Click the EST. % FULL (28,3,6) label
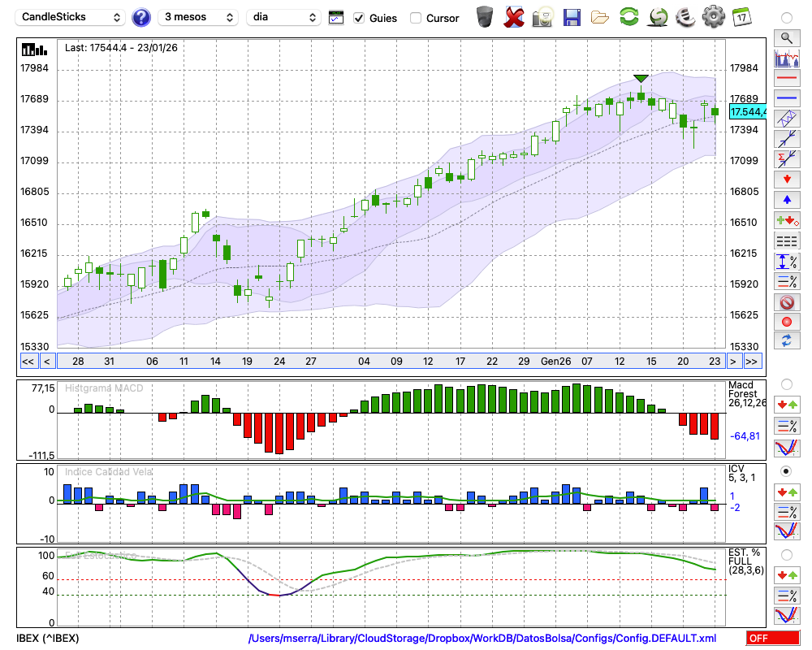 click(745, 561)
